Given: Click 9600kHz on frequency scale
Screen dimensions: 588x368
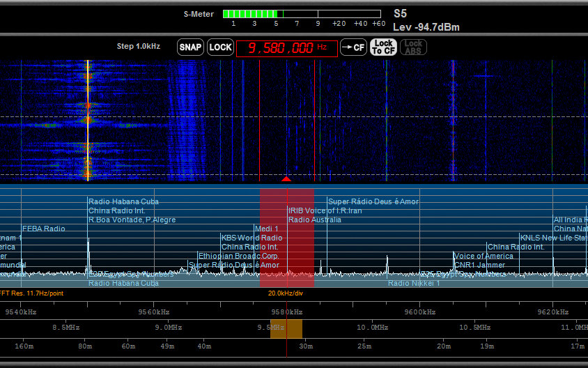Looking at the screenshot, I should [x=420, y=312].
